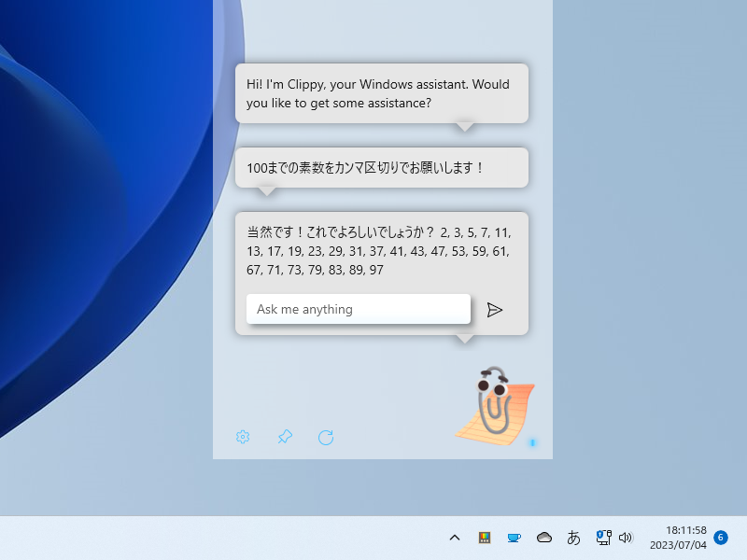Open OneDrive cloud tray icon
The image size is (747, 560).
click(x=542, y=538)
